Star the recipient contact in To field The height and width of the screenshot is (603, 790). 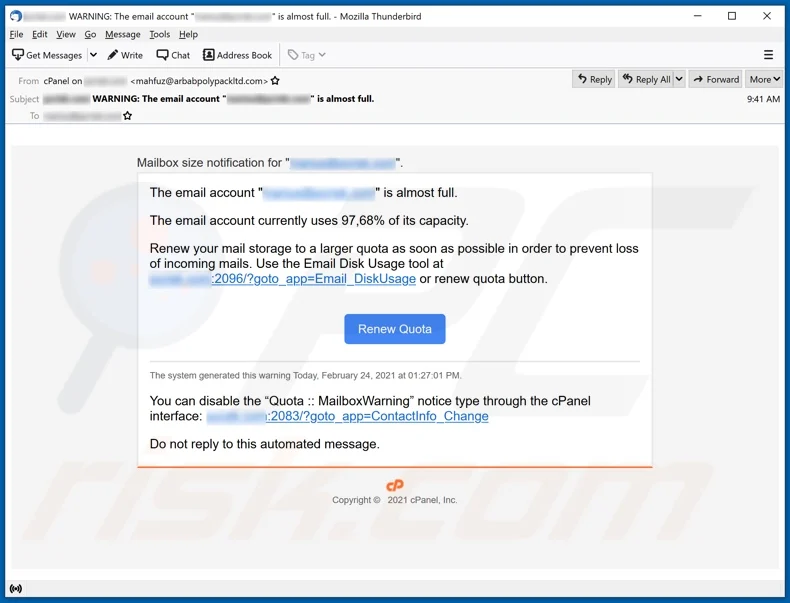[128, 117]
